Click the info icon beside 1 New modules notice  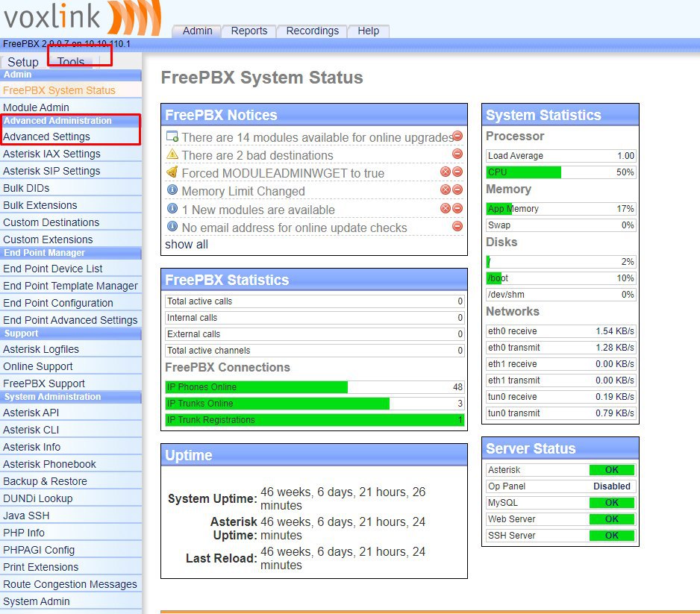tap(172, 208)
